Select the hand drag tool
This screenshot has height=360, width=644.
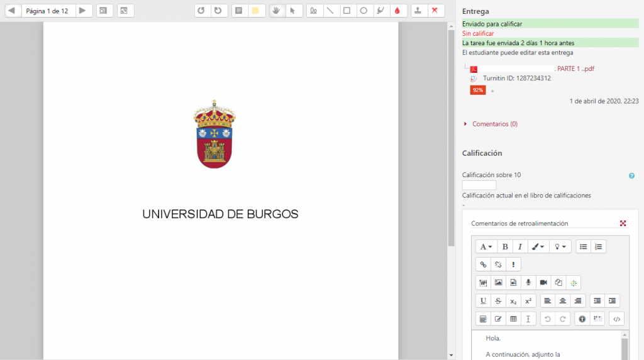(x=277, y=11)
